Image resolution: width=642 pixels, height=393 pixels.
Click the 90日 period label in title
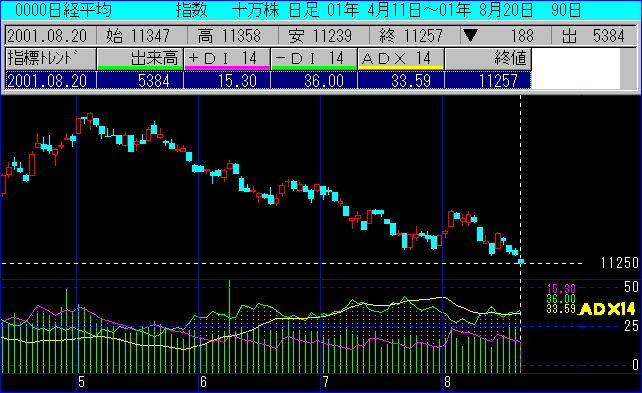(x=566, y=10)
